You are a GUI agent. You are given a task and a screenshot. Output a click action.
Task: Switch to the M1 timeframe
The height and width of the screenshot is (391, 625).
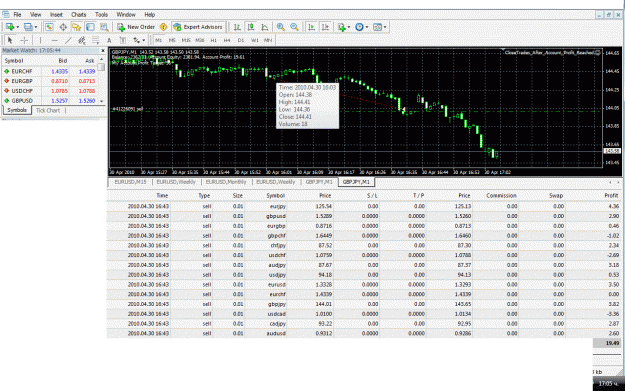[159, 40]
